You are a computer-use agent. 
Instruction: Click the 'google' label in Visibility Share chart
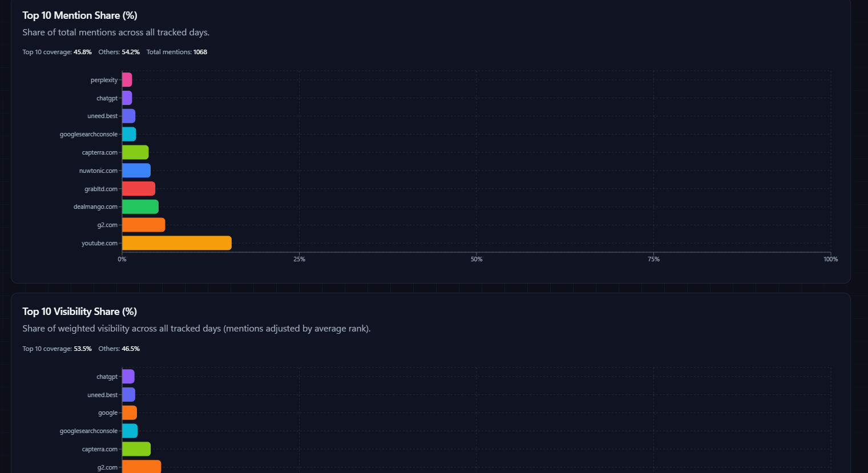108,413
